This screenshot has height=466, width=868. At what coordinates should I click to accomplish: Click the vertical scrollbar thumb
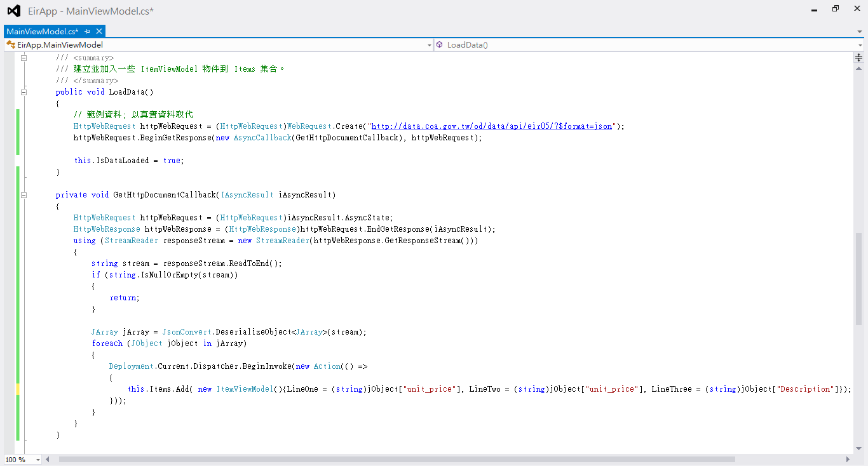(x=858, y=280)
